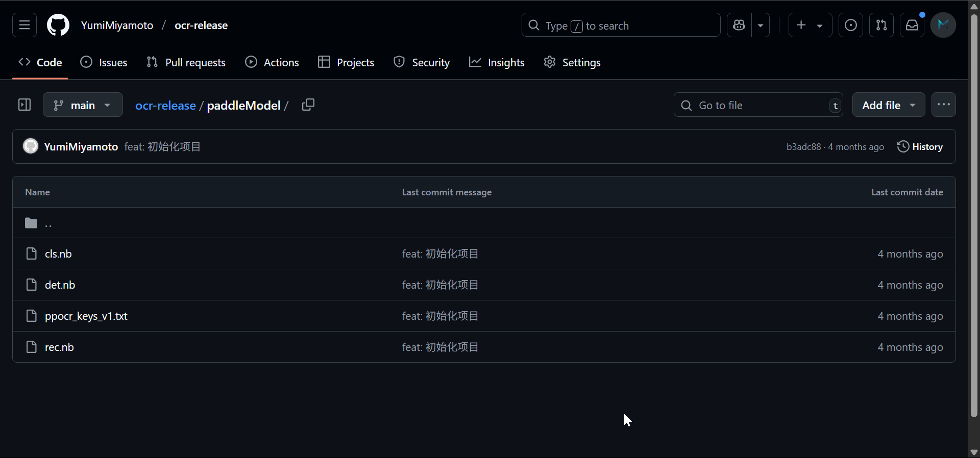Expand the main branch selector
980x458 pixels.
[83, 105]
